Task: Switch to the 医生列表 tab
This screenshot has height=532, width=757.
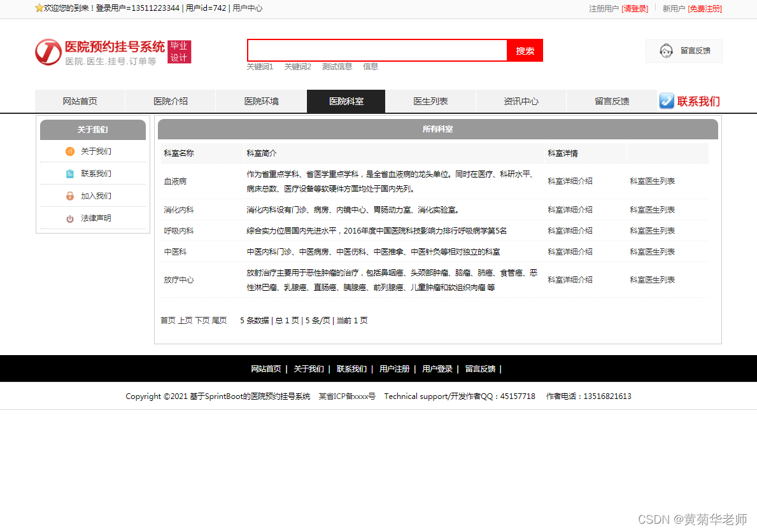Action: (430, 101)
